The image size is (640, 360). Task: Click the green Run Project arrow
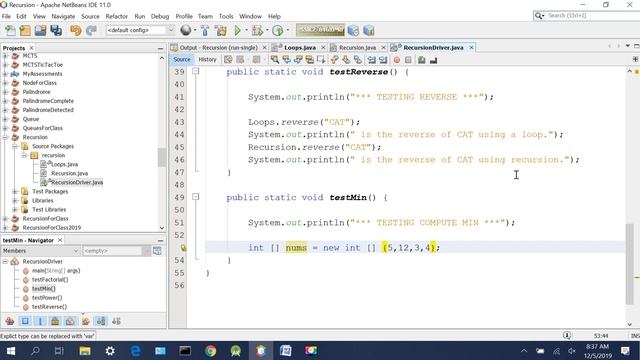coord(237,31)
